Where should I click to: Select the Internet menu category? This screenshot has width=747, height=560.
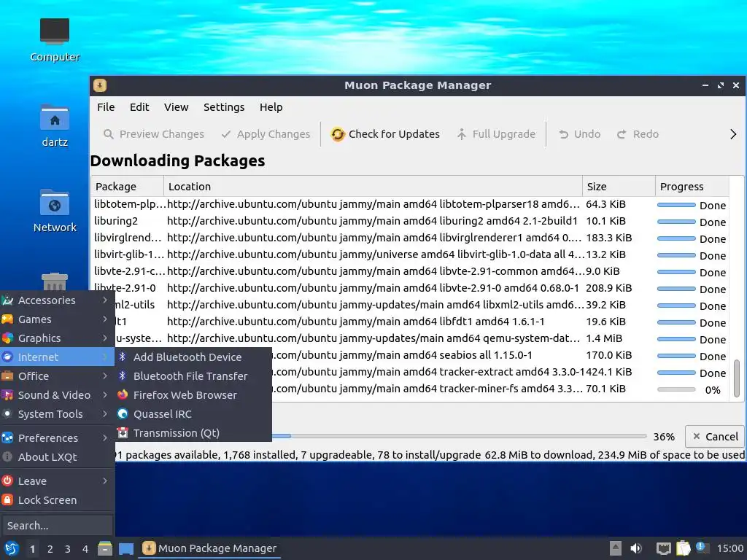(x=57, y=357)
